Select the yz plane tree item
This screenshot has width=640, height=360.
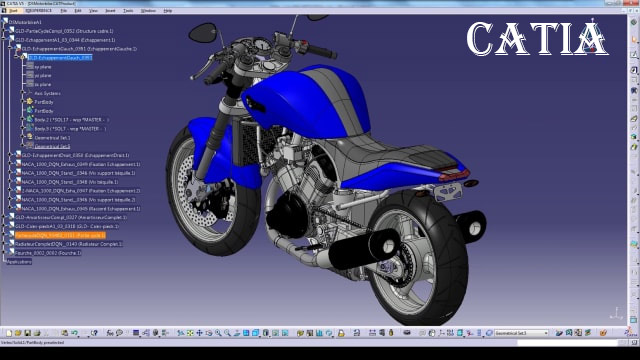click(x=43, y=76)
